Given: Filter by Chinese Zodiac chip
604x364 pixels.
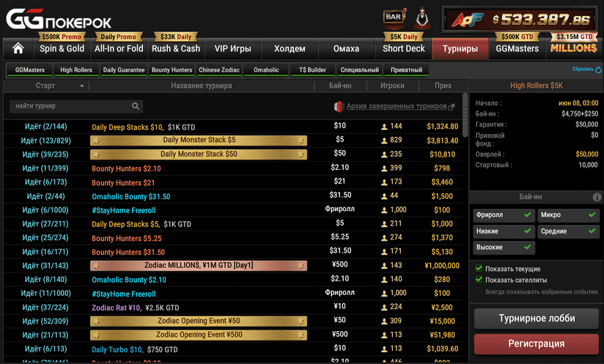Looking at the screenshot, I should pyautogui.click(x=218, y=70).
